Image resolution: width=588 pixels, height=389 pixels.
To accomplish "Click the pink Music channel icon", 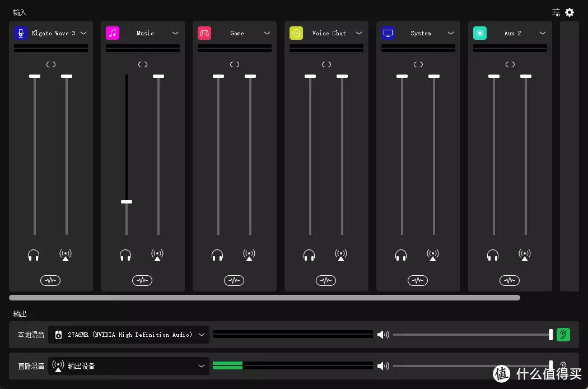I will tap(113, 33).
